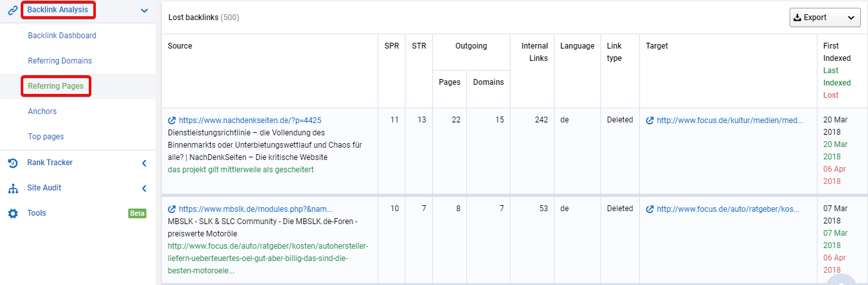Click the Internal Links column header
The width and height of the screenshot is (868, 285).
pos(534,52)
